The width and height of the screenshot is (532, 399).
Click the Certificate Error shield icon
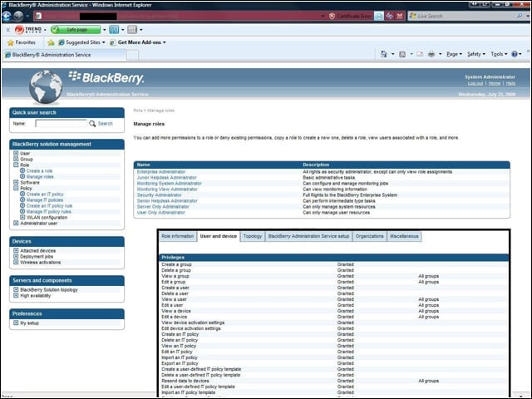tap(332, 16)
